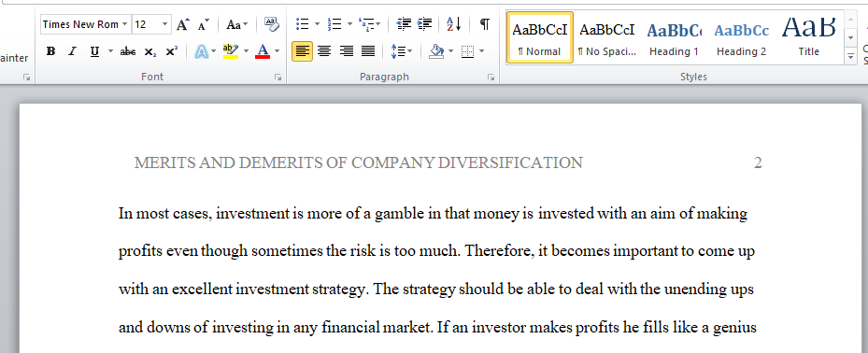Select Align Text Right
Screen dimensions: 868x353
(346, 51)
